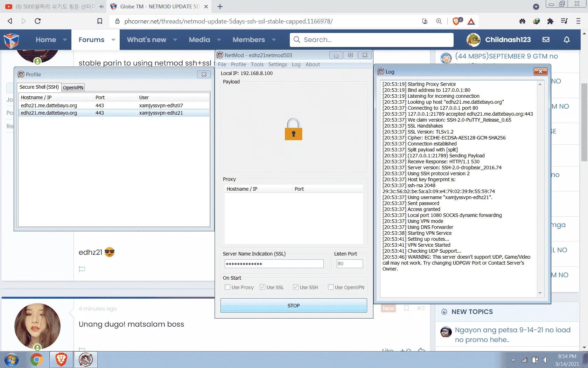588x368 pixels.
Task: Open the What's new page
Action: tap(147, 40)
